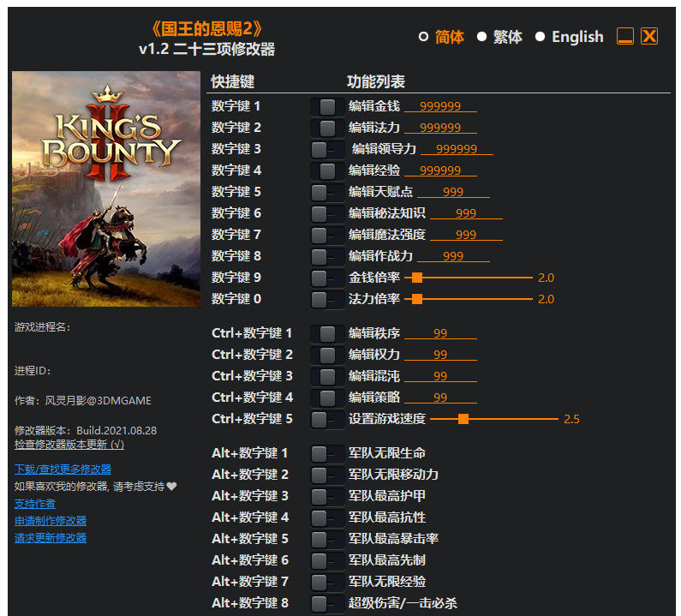This screenshot has width=681, height=616.
Task: Click the 功能列表 column header
Action: point(376,81)
